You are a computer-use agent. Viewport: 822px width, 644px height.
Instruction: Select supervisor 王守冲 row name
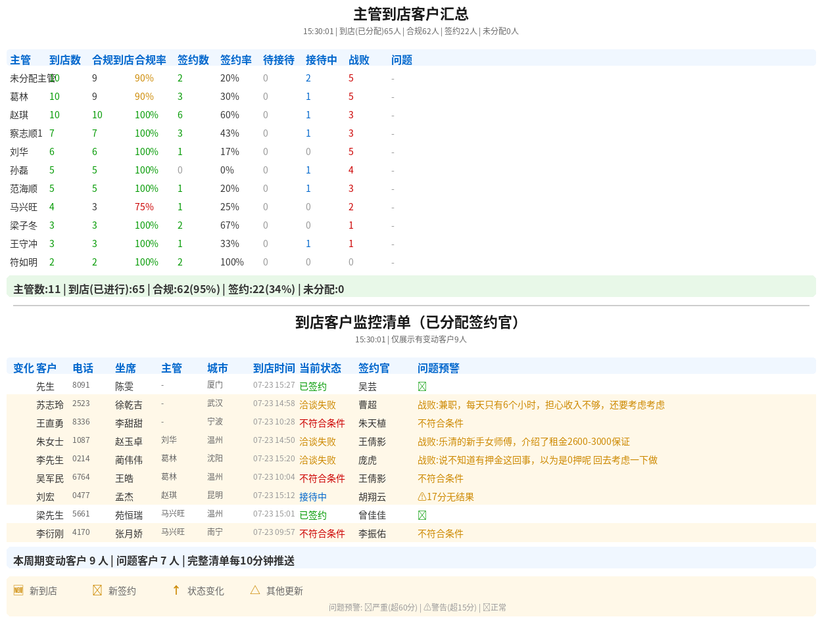click(x=24, y=244)
